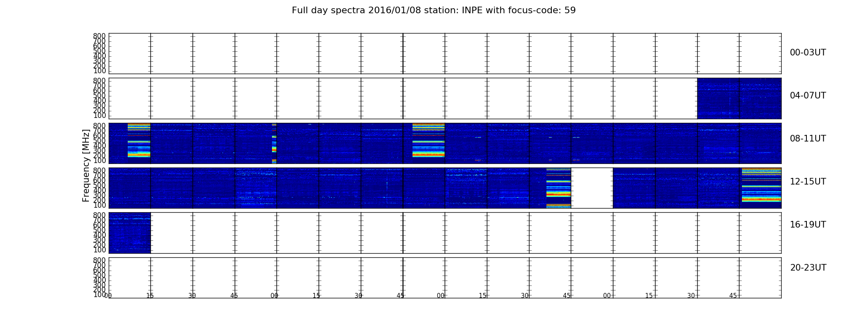Click the 100 tick label of the 04-07UT row
The width and height of the screenshot is (868, 331).
(100, 115)
